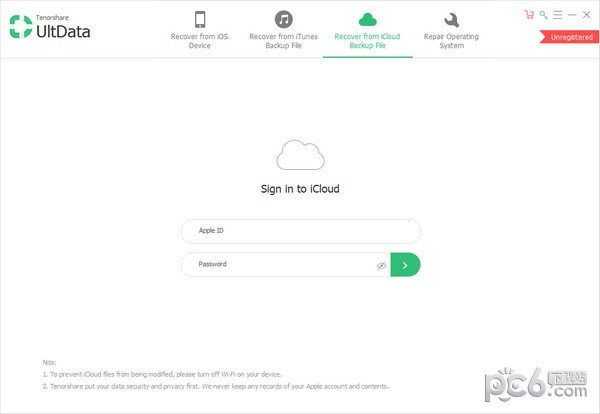Focus the Apple ID input field

coord(301,231)
